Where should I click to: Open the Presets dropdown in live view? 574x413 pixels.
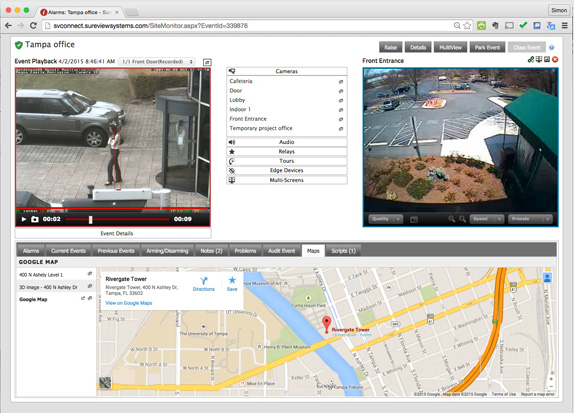pyautogui.click(x=530, y=219)
